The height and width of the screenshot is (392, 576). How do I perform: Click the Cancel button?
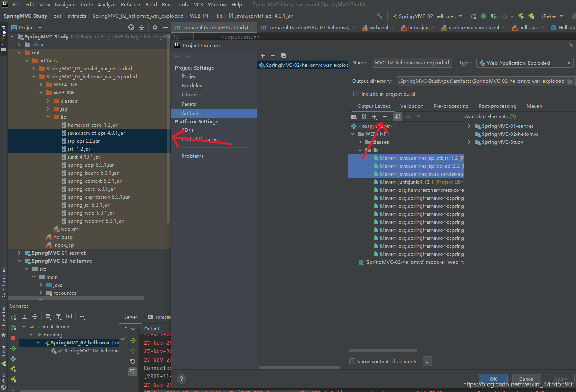coord(526,379)
